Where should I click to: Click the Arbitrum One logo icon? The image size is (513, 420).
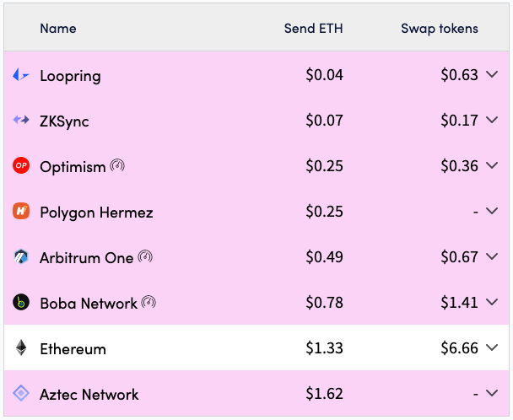click(21, 257)
